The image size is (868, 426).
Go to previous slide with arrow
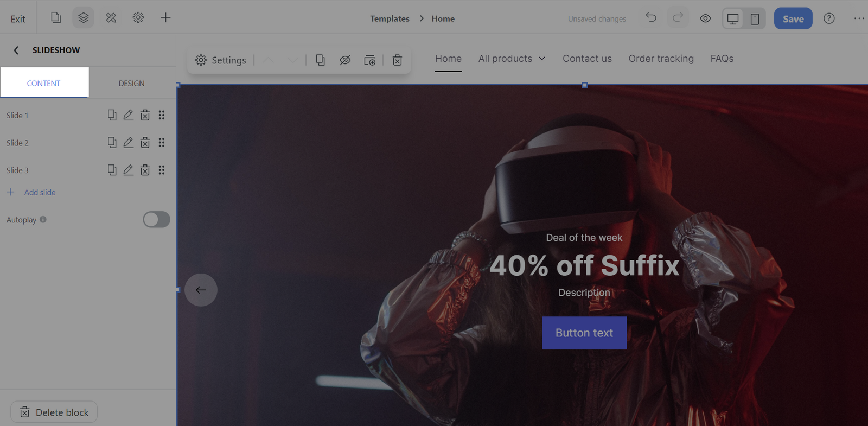(x=201, y=290)
